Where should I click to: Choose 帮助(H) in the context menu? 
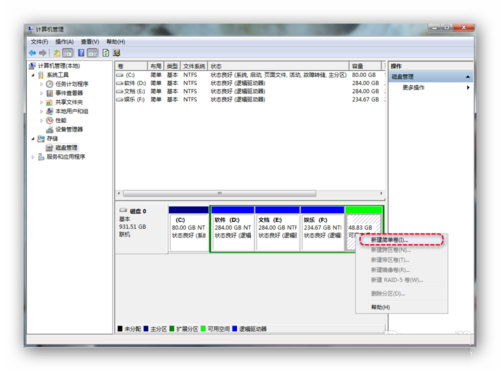tap(401, 307)
